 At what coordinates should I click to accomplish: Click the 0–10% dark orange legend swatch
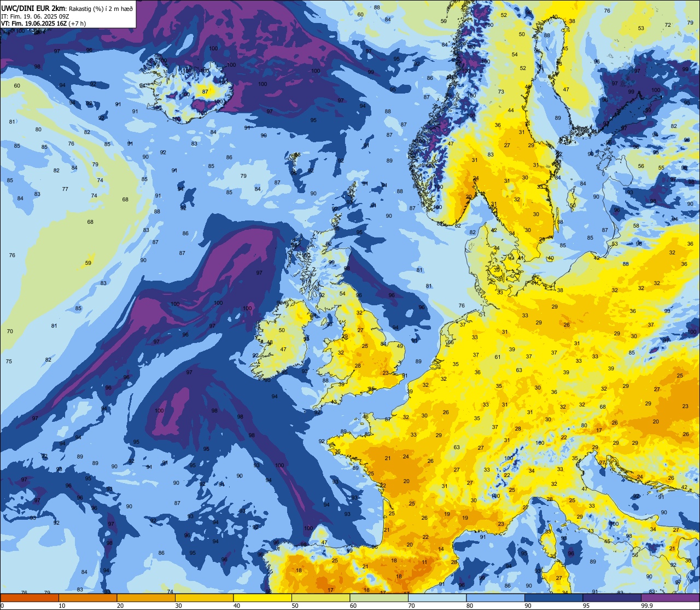pyautogui.click(x=30, y=598)
